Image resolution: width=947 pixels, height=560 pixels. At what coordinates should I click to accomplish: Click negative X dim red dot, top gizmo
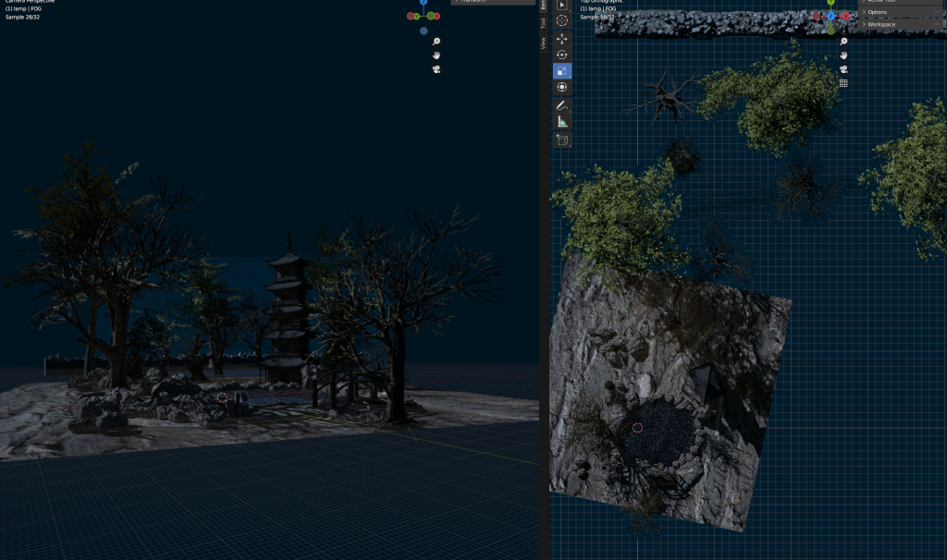tap(817, 17)
